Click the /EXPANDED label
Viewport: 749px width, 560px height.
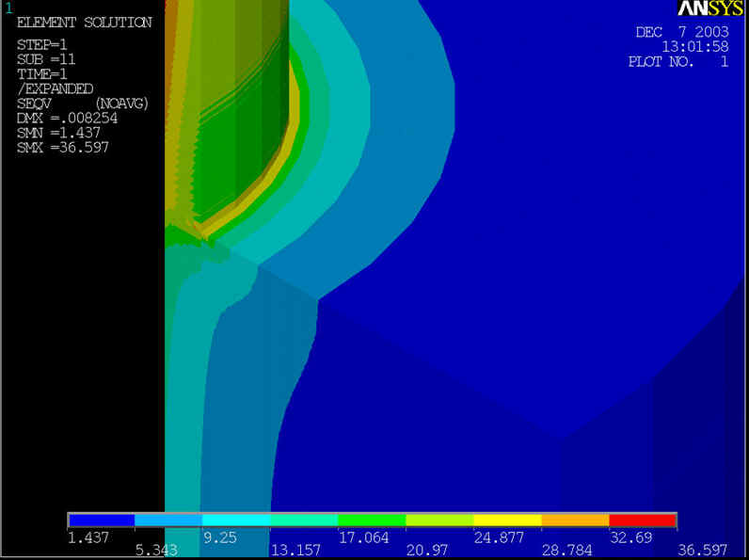[x=55, y=89]
